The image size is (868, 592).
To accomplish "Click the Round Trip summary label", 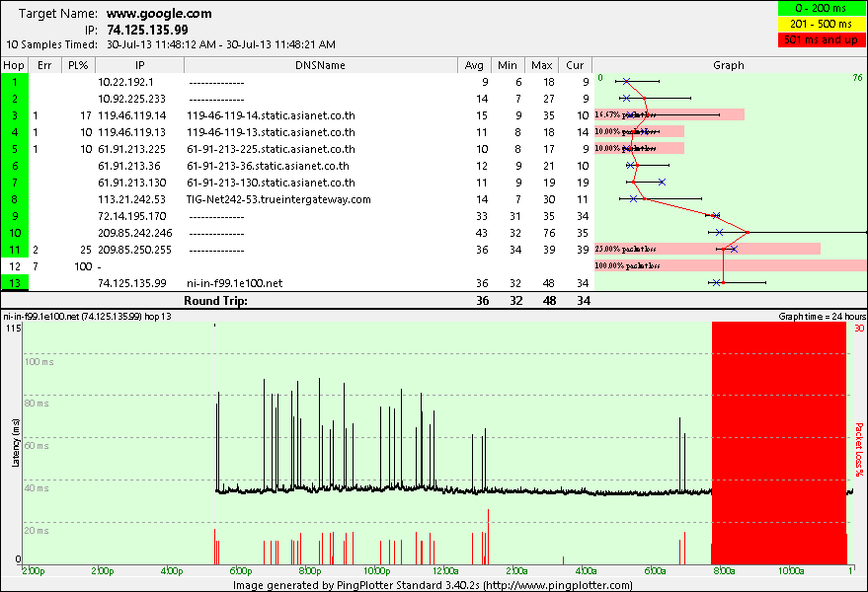I will (216, 301).
